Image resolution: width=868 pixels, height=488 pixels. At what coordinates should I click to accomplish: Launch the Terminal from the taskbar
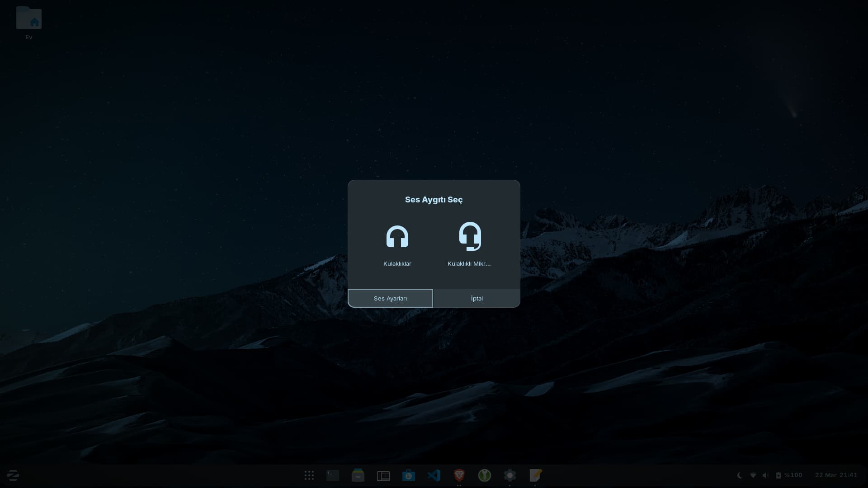coord(333,475)
